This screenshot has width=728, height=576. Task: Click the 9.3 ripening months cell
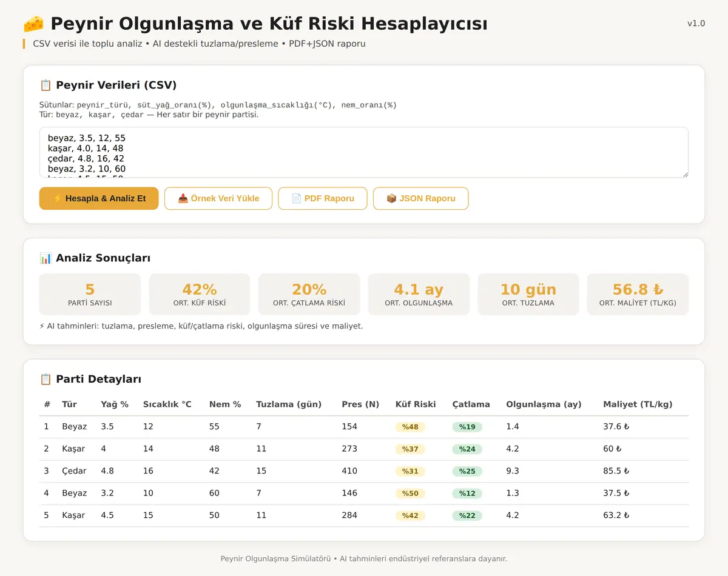point(513,471)
